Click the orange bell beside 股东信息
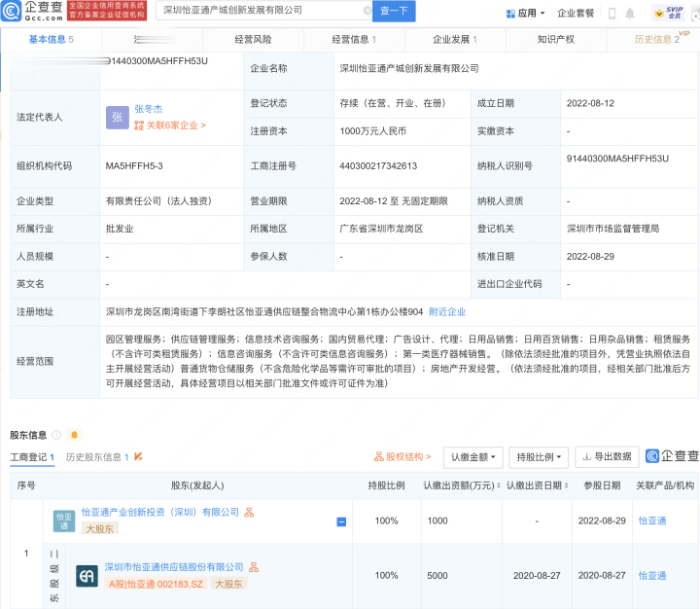Viewport: 700px width, 609px height. 75,435
